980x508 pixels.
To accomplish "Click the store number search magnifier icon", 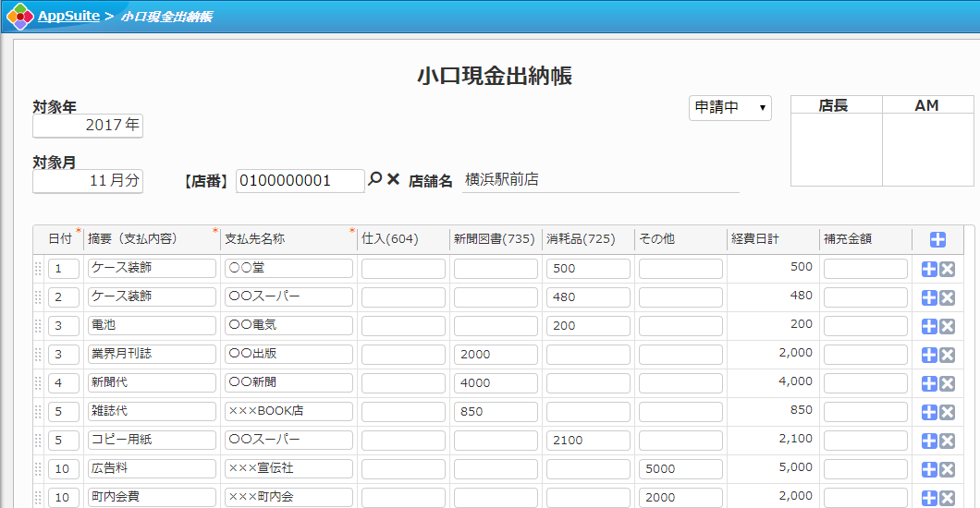I will coord(374,179).
